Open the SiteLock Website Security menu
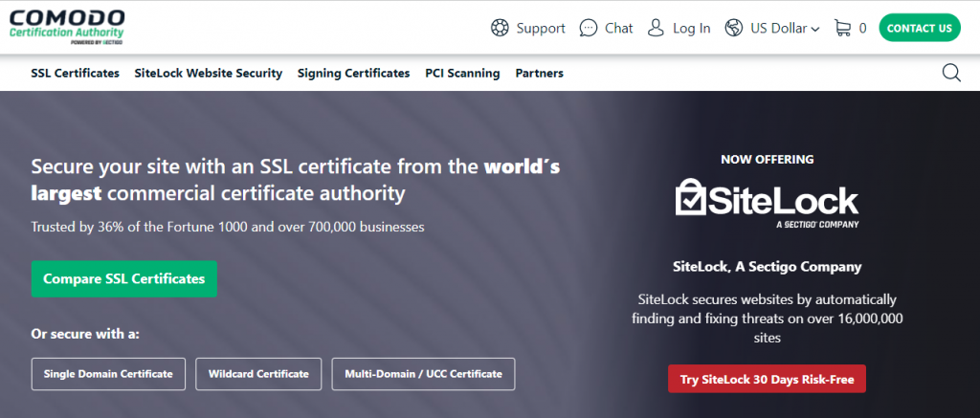 pos(209,73)
